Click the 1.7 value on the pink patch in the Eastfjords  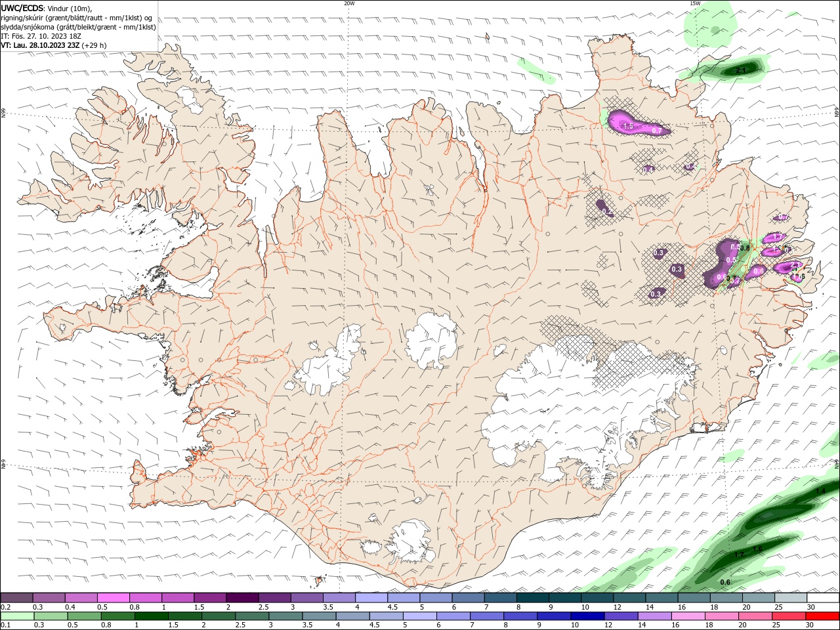778,237
